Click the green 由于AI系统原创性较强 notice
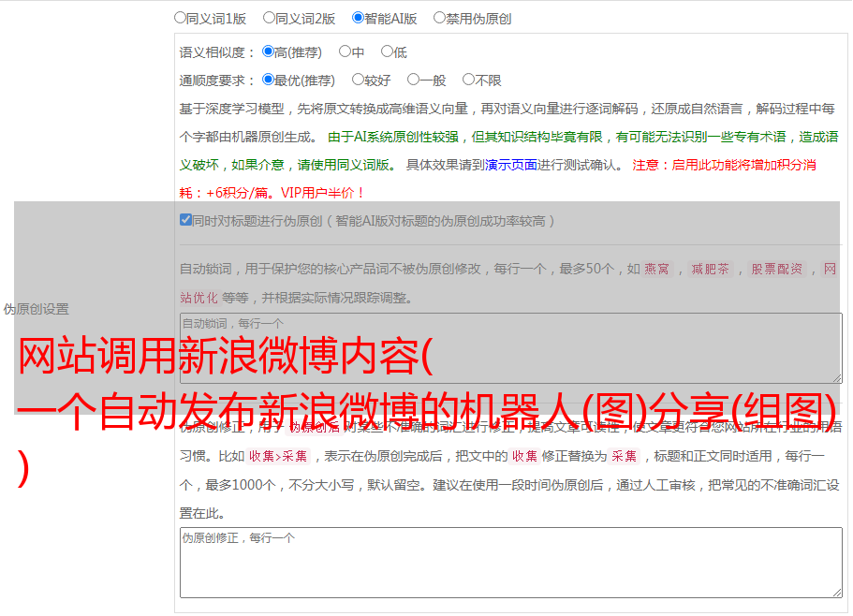The width and height of the screenshot is (853, 616). coord(508,151)
